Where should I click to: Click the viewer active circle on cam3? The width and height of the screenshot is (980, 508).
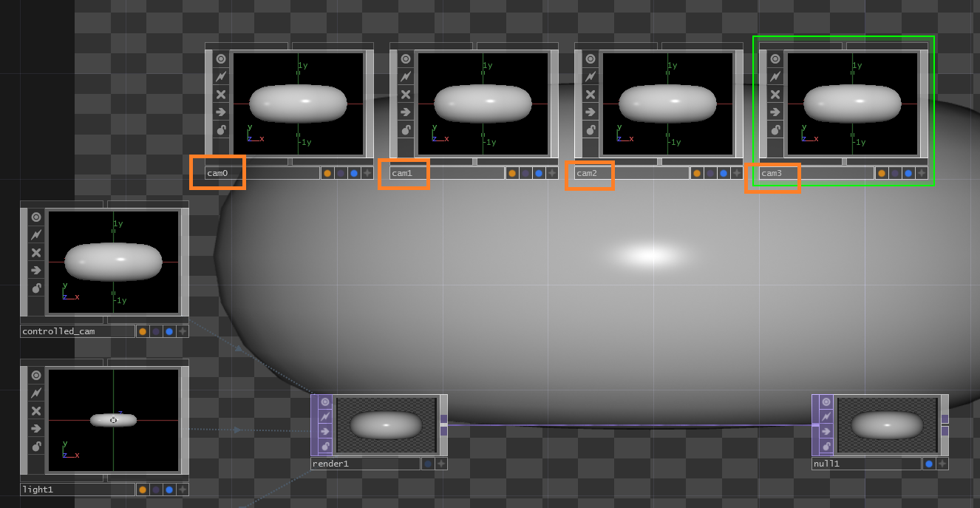tap(775, 59)
